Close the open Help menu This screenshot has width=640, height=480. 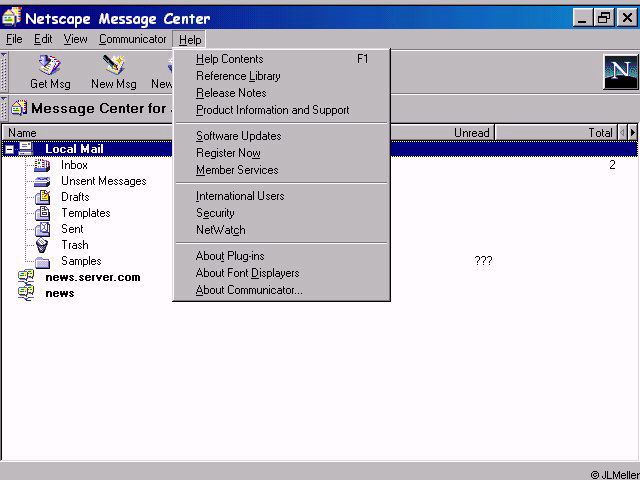[190, 40]
